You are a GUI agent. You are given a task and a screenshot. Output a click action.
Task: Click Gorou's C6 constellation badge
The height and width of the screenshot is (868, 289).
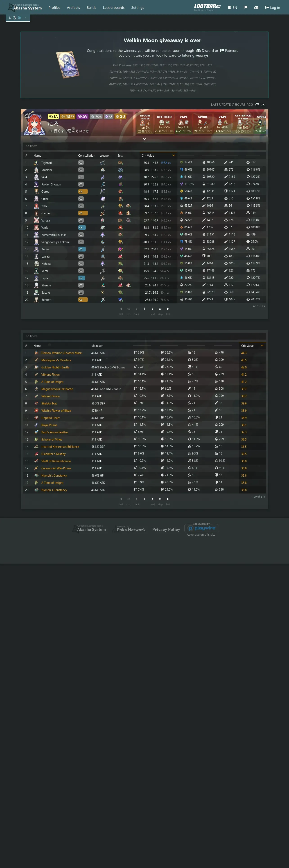(83, 191)
